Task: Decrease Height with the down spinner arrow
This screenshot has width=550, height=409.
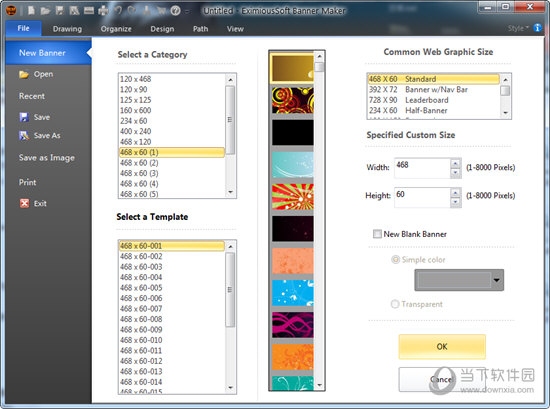Action: pos(455,202)
